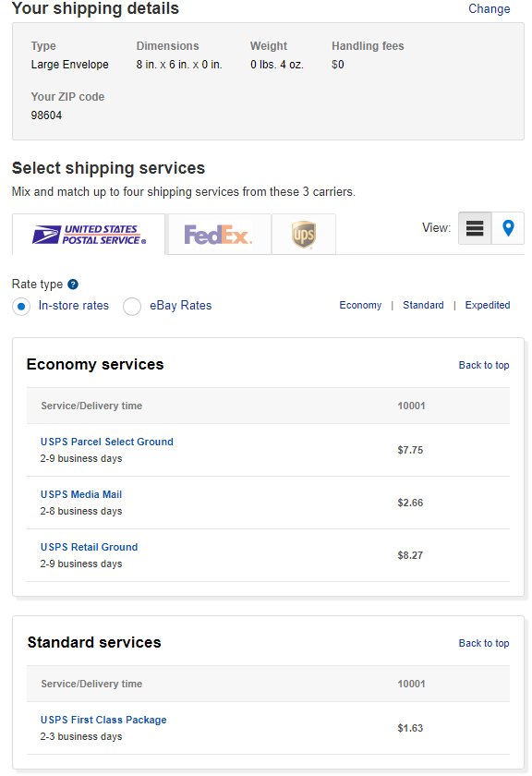532x776 pixels.
Task: Jump to Economy services section
Action: tap(360, 304)
